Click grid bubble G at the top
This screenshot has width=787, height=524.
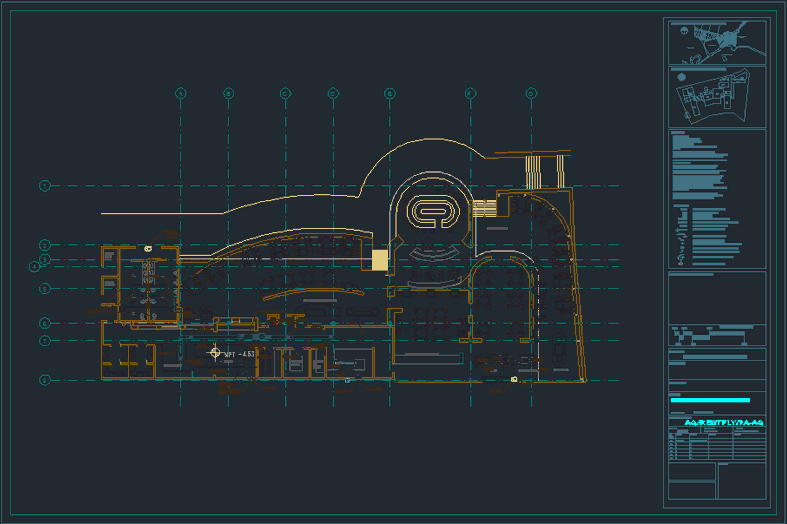coord(531,94)
